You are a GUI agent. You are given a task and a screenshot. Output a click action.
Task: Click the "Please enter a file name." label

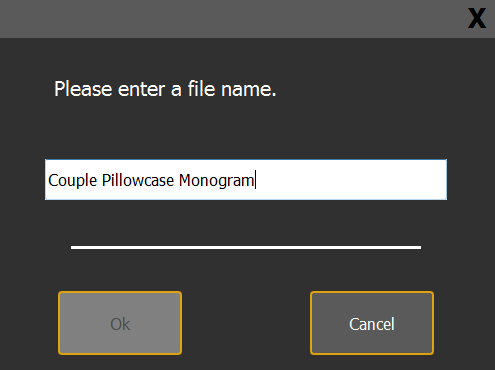pos(165,89)
